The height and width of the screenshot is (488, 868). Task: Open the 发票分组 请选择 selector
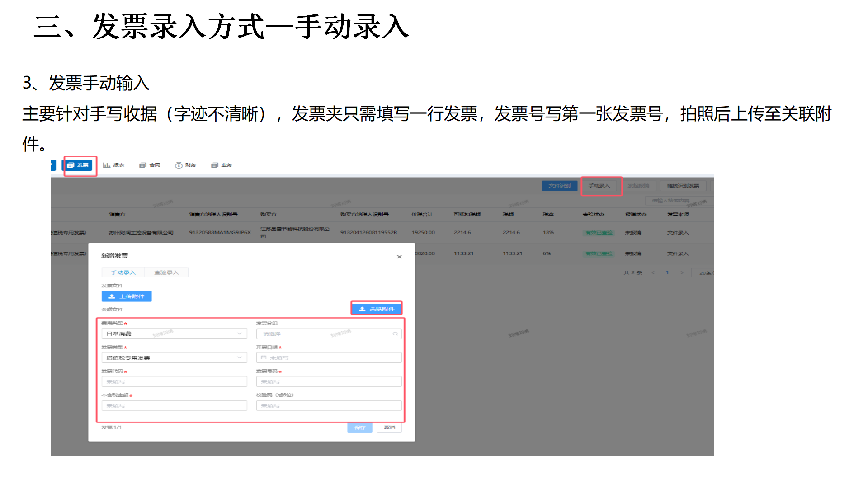[x=329, y=334]
